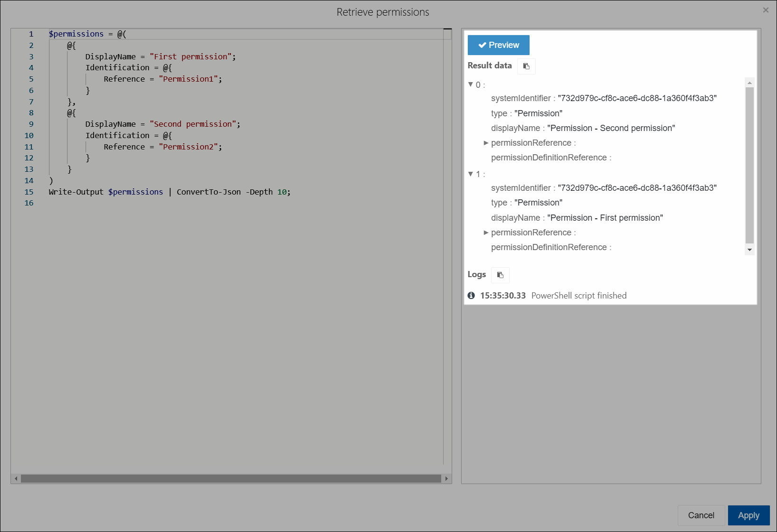777x532 pixels.
Task: Collapse result item 0
Action: click(x=471, y=84)
